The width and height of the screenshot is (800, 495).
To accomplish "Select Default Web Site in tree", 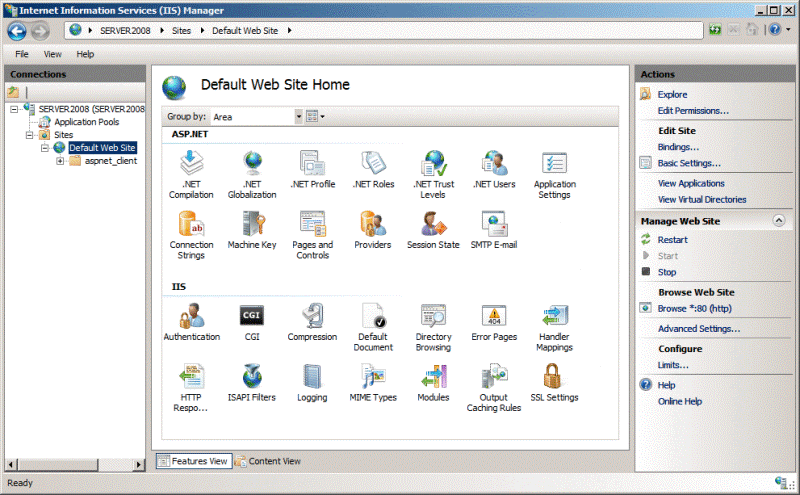I will pyautogui.click(x=102, y=148).
